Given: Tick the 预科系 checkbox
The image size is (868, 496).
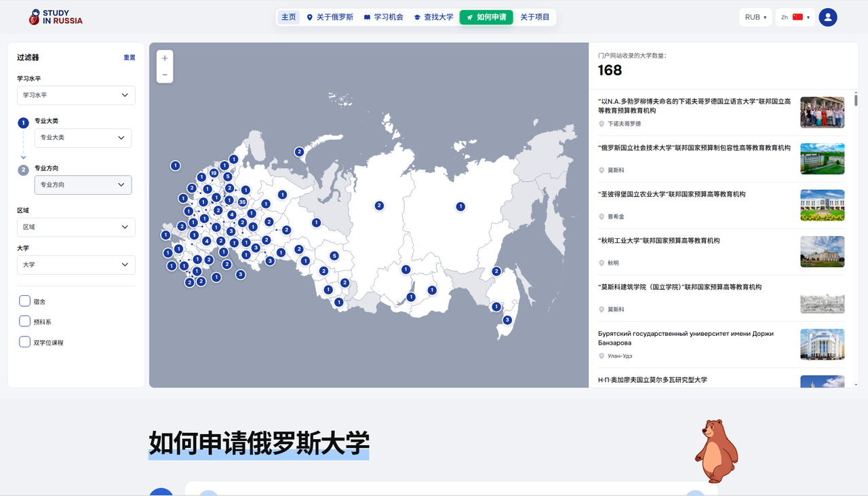Looking at the screenshot, I should [x=24, y=322].
